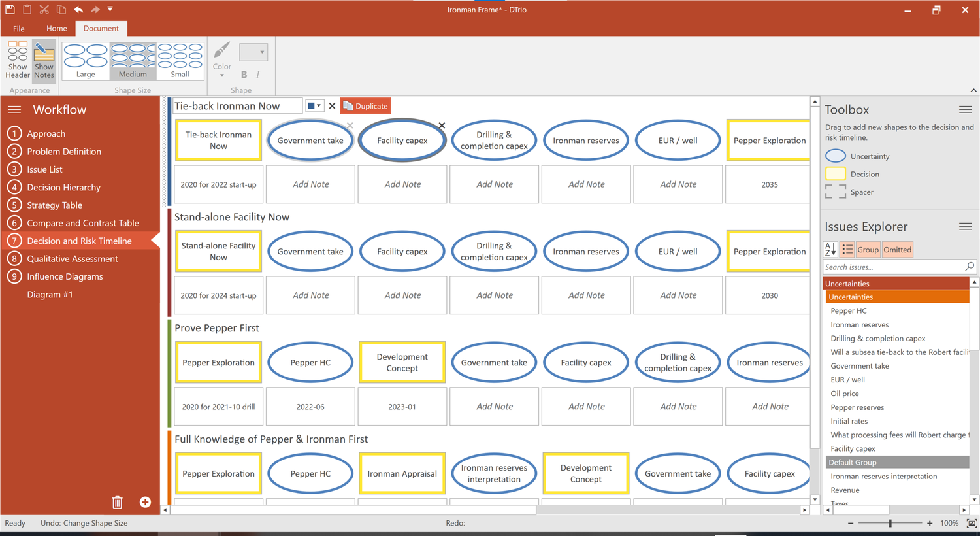980x536 pixels.
Task: Open the Toolbox panel menu icon
Action: coord(966,110)
